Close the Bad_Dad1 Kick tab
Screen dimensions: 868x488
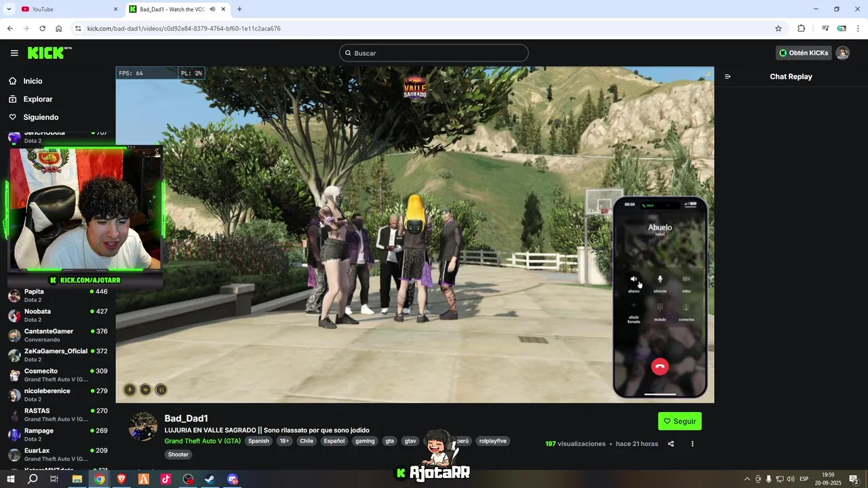click(x=223, y=9)
